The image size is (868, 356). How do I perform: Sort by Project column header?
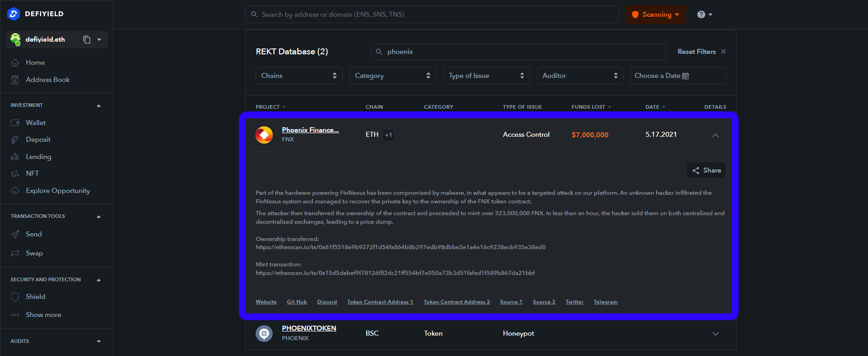tap(270, 107)
